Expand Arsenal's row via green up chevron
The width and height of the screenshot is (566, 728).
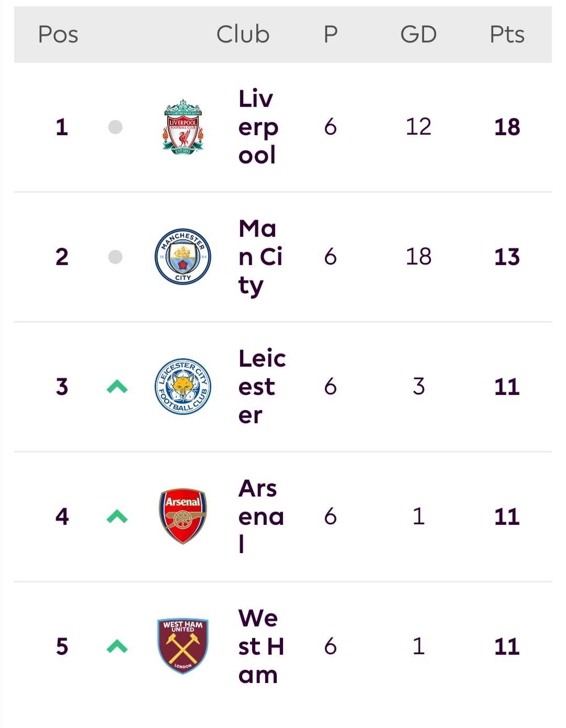[x=117, y=517]
